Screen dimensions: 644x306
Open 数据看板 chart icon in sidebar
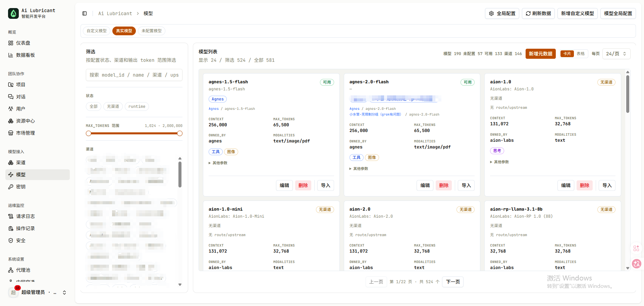pyautogui.click(x=11, y=55)
